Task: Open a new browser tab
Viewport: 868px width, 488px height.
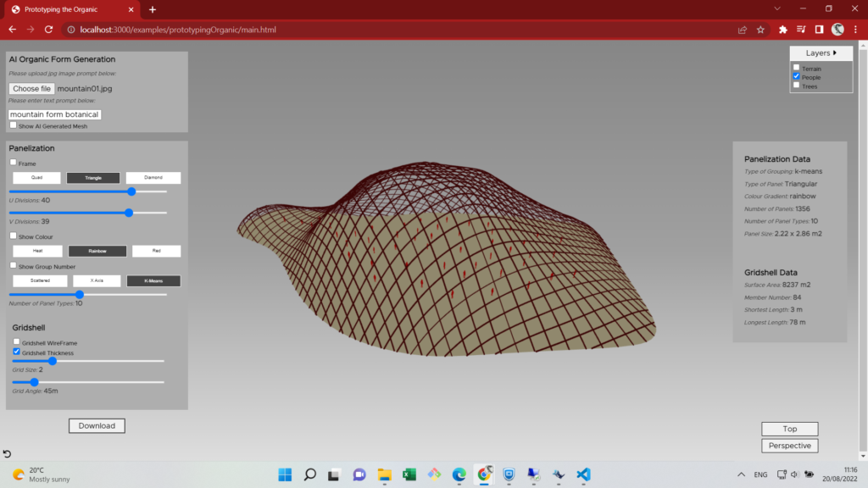Action: tap(153, 9)
